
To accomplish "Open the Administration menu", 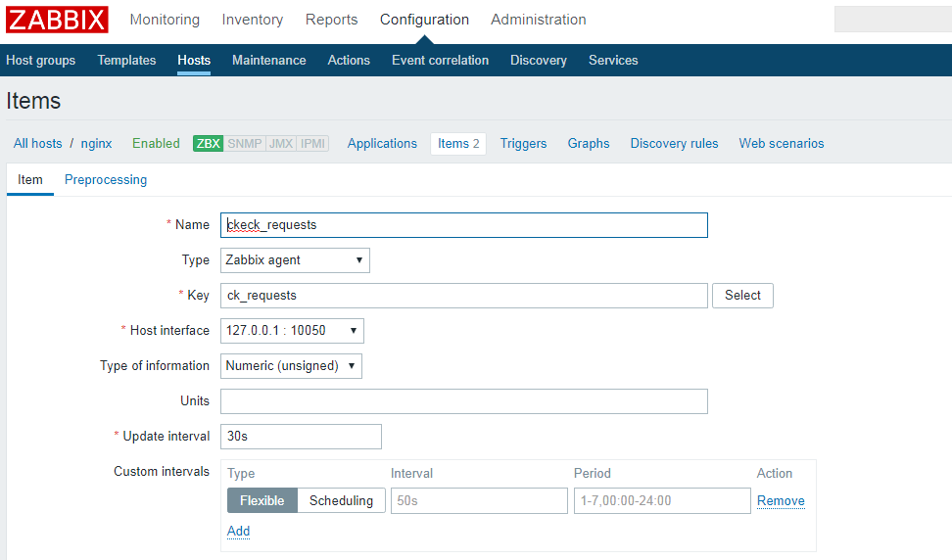I will coord(539,20).
